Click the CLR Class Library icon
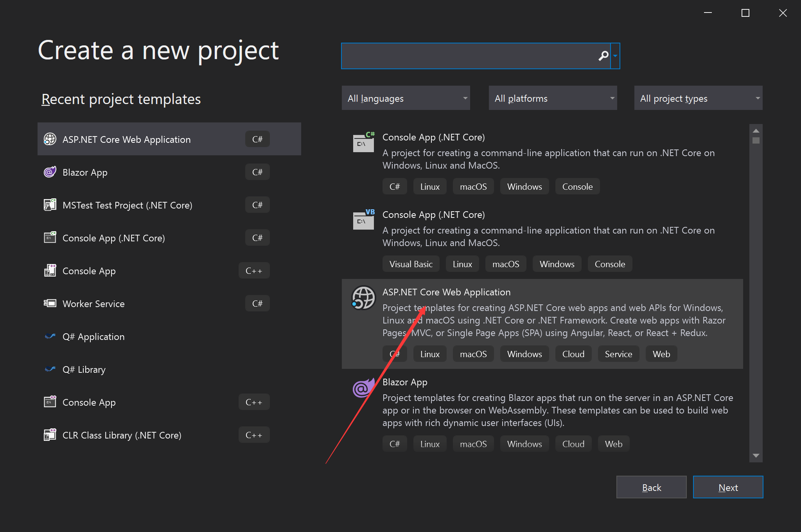Screen dimensions: 801x532 click(50, 435)
